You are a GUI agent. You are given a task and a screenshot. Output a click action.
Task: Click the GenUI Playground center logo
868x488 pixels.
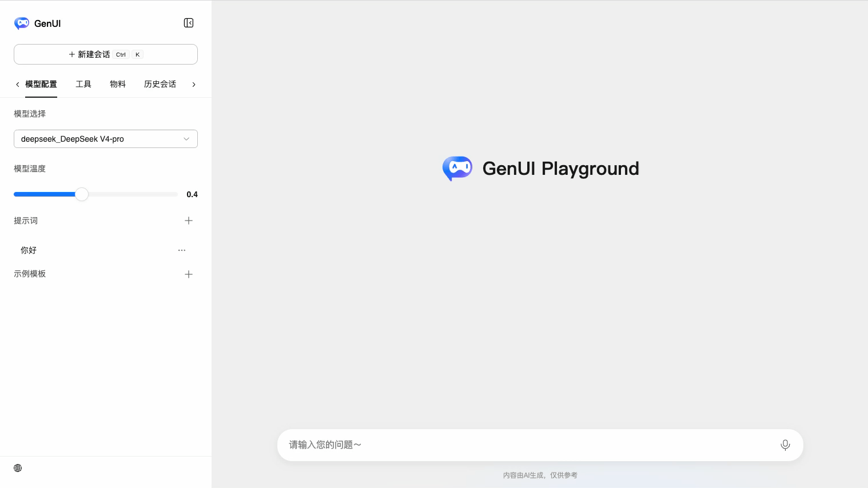point(457,169)
